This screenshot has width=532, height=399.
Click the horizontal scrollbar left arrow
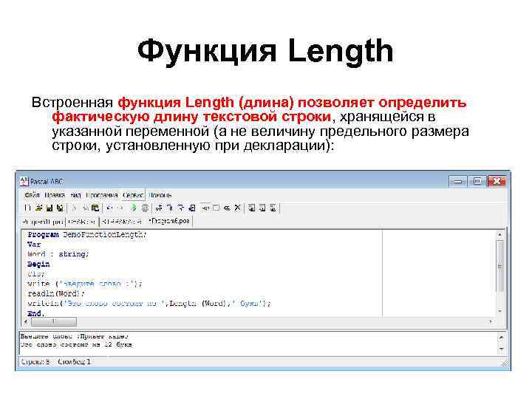26,321
